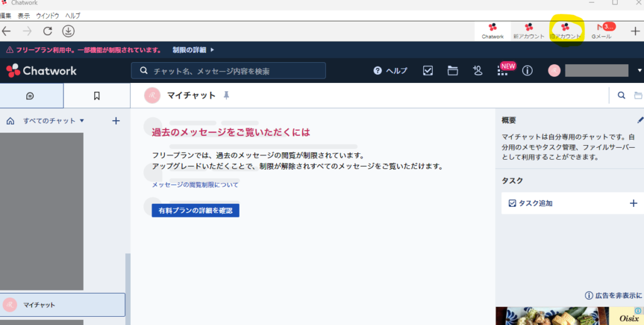Click the 制限の詳細 link in the banner
The width and height of the screenshot is (644, 325).
pos(193,50)
